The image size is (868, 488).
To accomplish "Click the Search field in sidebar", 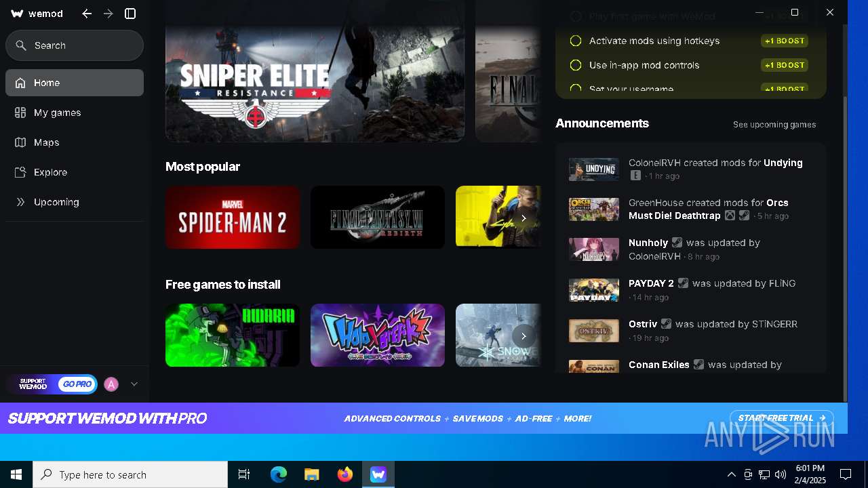I will (75, 45).
